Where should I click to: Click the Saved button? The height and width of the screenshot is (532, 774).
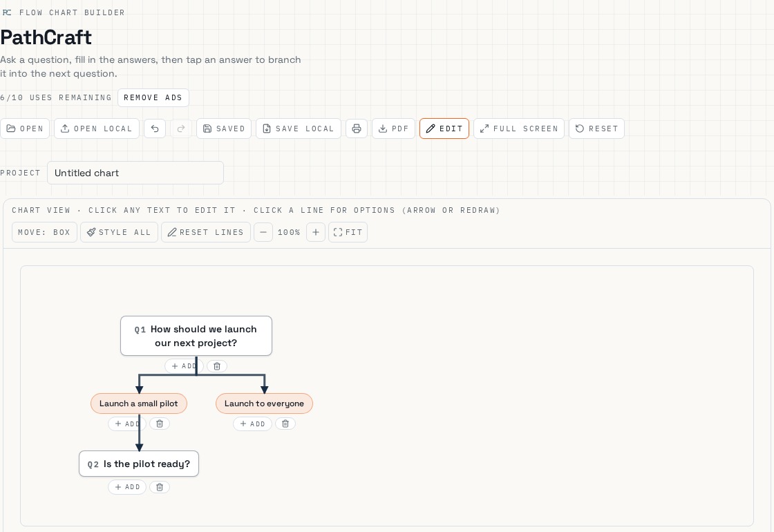tap(224, 129)
